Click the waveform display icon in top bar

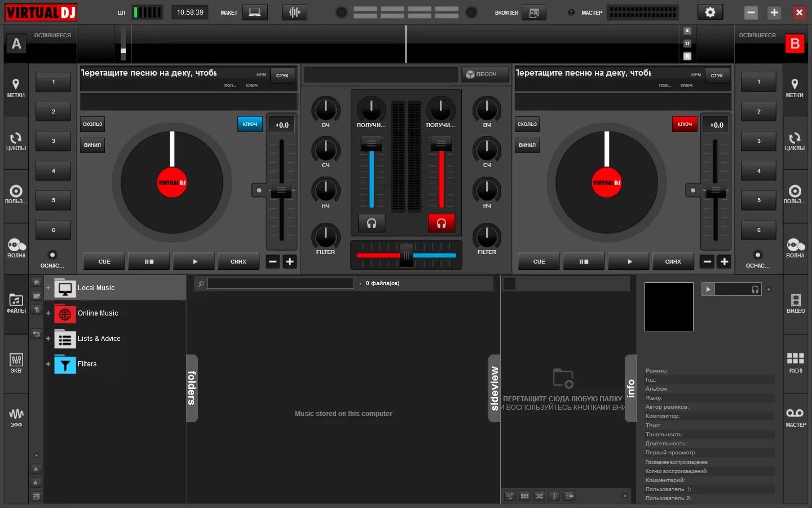(x=294, y=12)
